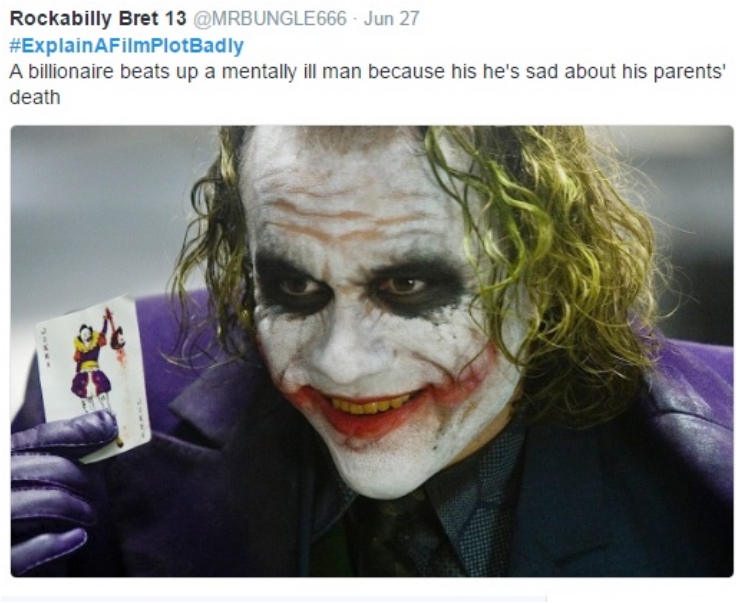Click the #ExplainAFilmPlotBadly hashtag
Screen dimensions: 752x603
(127, 46)
